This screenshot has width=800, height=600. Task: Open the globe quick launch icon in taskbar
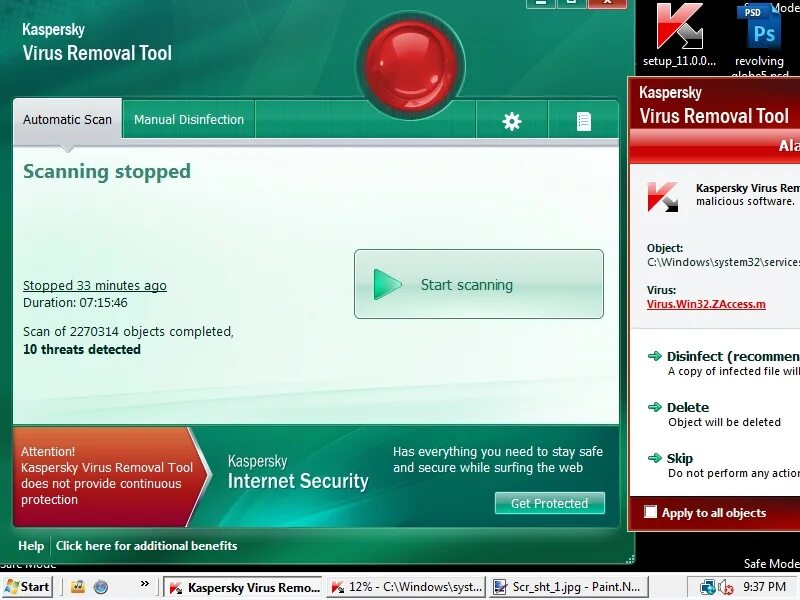[101, 587]
